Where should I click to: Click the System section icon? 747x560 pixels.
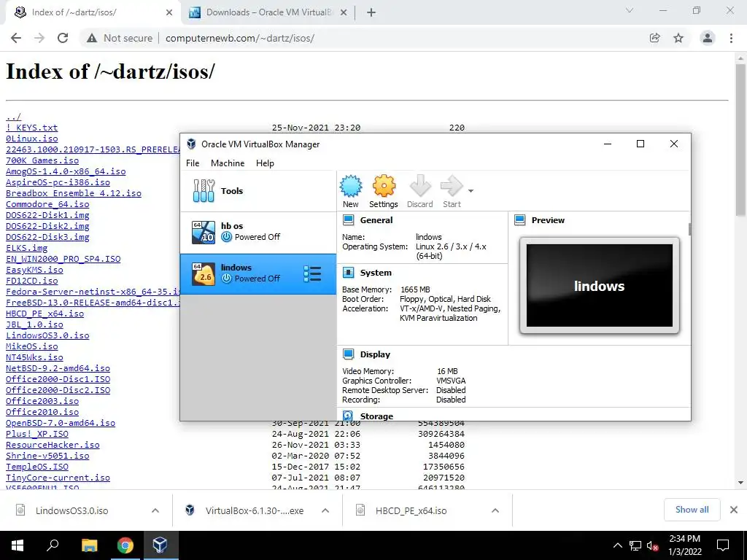click(348, 273)
